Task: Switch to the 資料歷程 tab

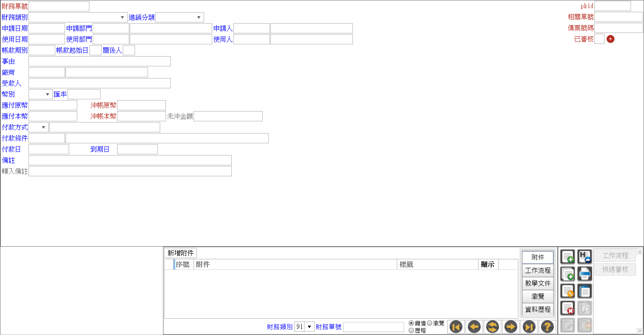Action: (x=537, y=309)
